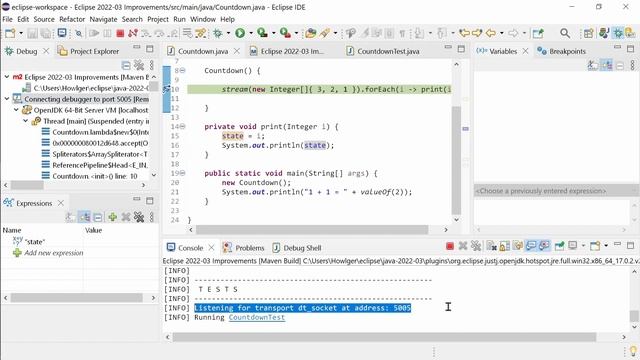
Task: Click the editor vertical scrollbar thumb
Action: pyautogui.click(x=456, y=160)
